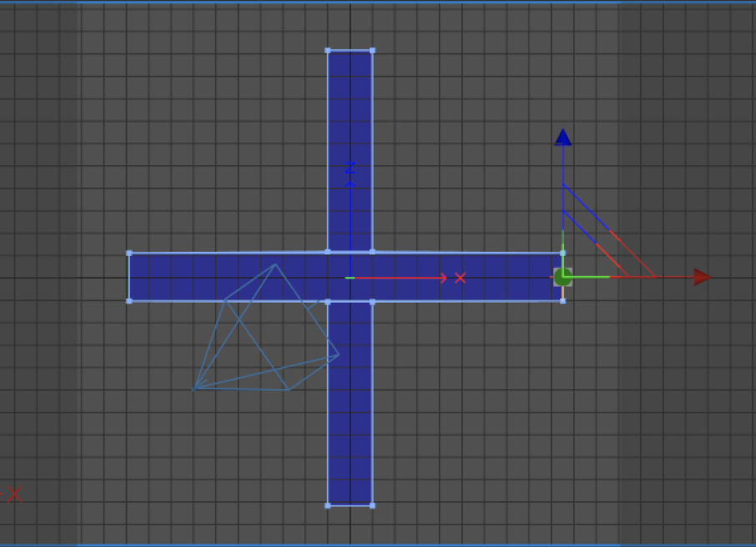Select the bottom-right point of the vertical bar
Screen dimensions: 756x547
[372, 505]
